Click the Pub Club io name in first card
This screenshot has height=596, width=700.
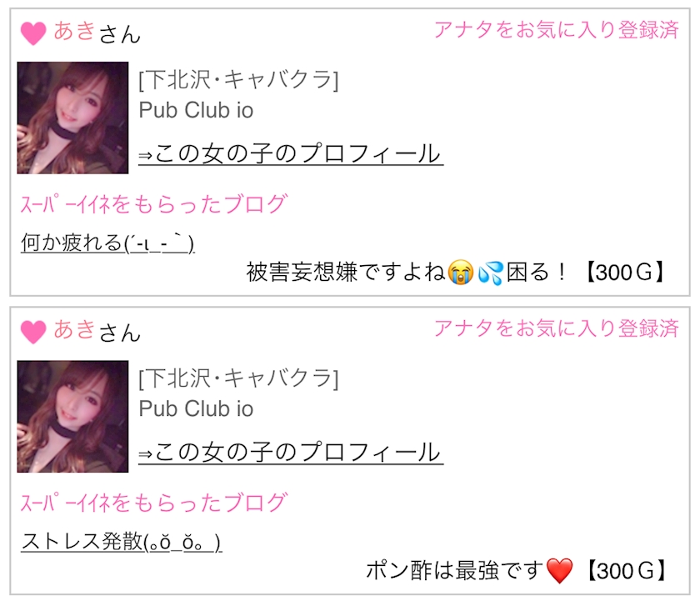coord(196,110)
